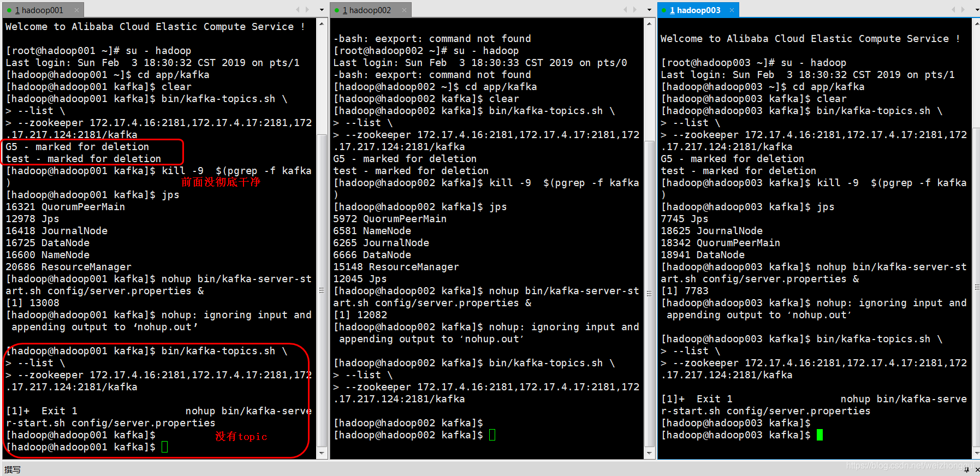
Task: Click '[root@hadoop003 ~]# su - hadoop' line
Action: pos(753,63)
